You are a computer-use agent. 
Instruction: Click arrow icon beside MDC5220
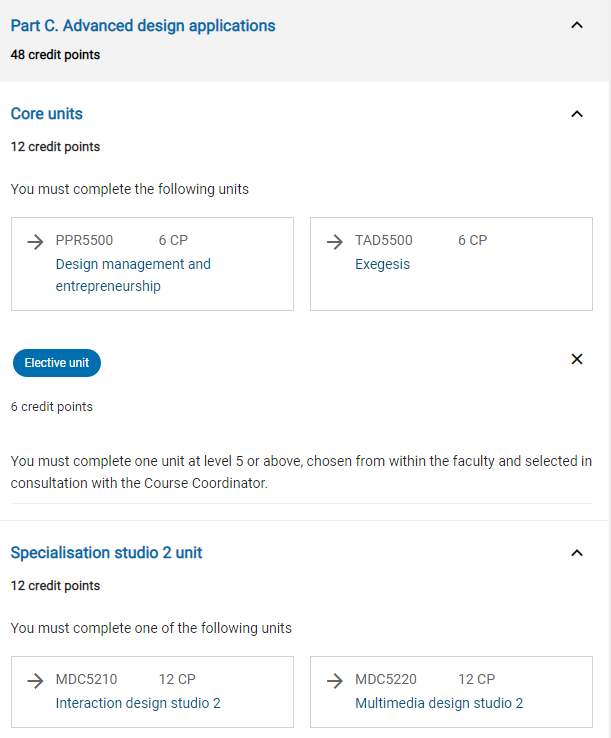coord(335,680)
